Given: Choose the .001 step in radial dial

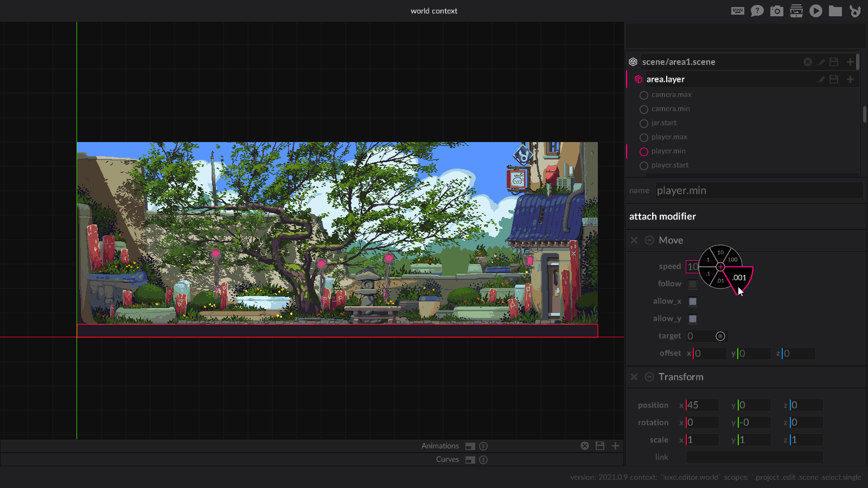Looking at the screenshot, I should coord(739,278).
